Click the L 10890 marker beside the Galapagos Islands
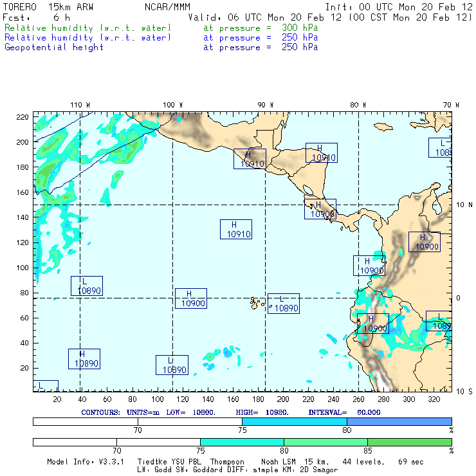 click(x=283, y=303)
